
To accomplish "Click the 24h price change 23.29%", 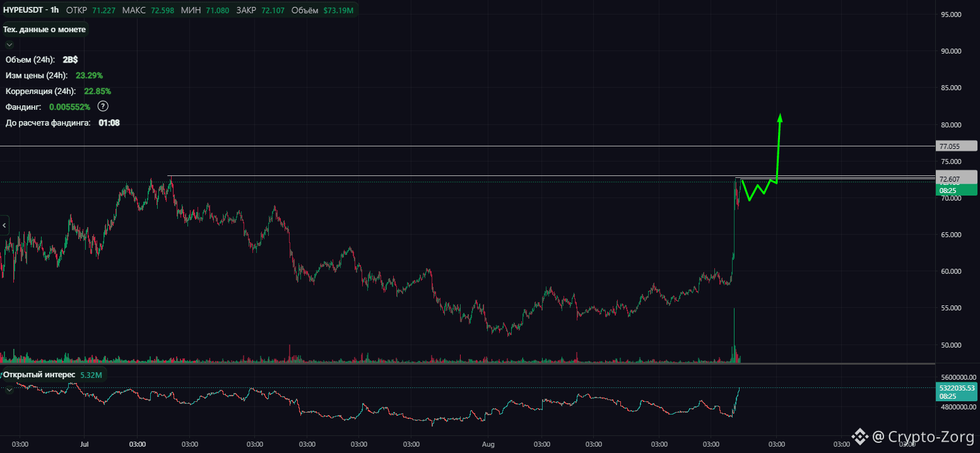I will 89,75.
